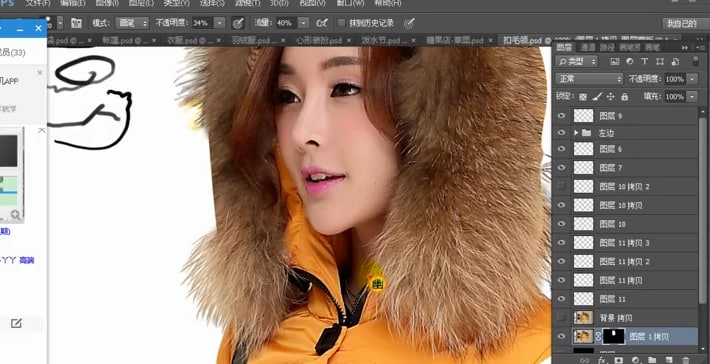Toggle pressure-for-size icon at right of options bar
The image size is (710, 364).
(409, 23)
